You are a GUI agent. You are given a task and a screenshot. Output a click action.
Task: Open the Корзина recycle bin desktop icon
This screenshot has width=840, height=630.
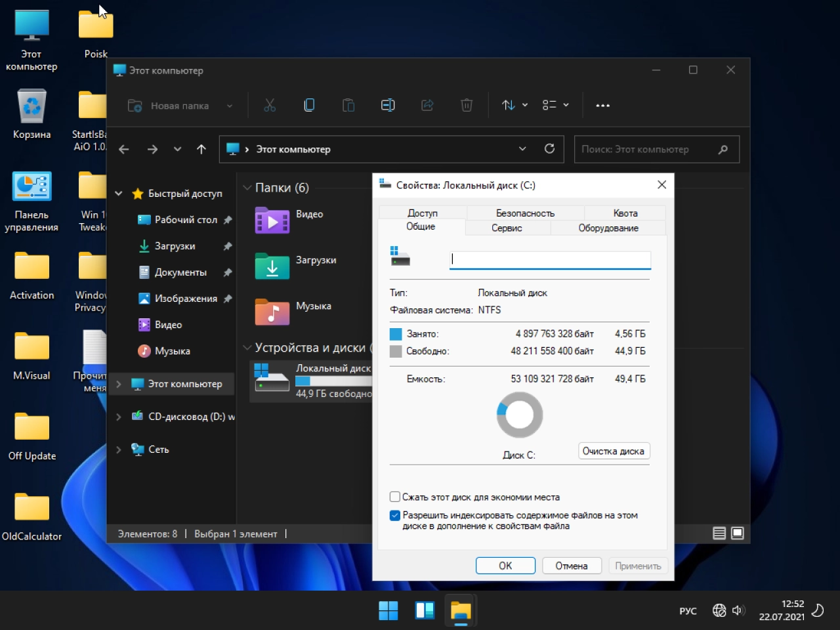click(31, 115)
